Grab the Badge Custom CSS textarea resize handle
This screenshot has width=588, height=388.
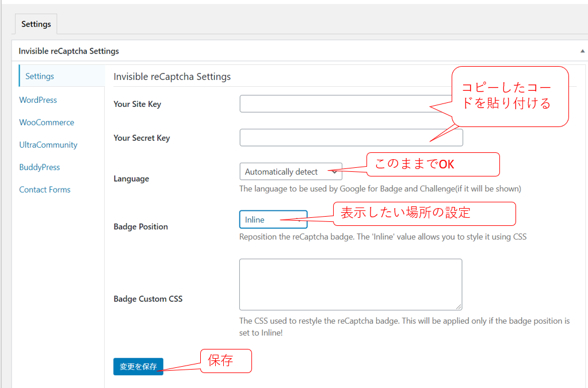point(459,307)
